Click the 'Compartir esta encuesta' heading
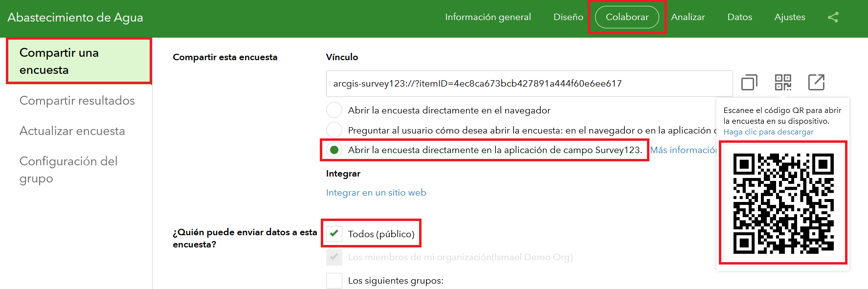The width and height of the screenshot is (868, 289). pos(225,57)
